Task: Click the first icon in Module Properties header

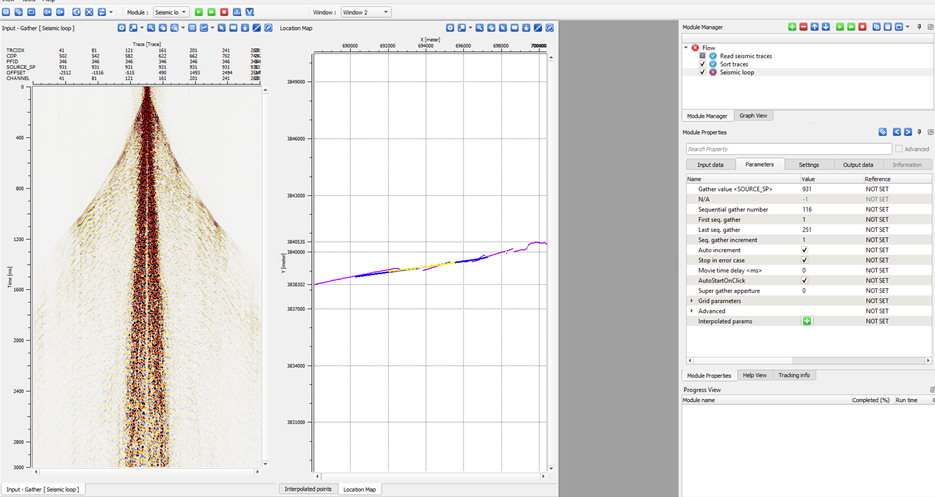Action: point(883,131)
